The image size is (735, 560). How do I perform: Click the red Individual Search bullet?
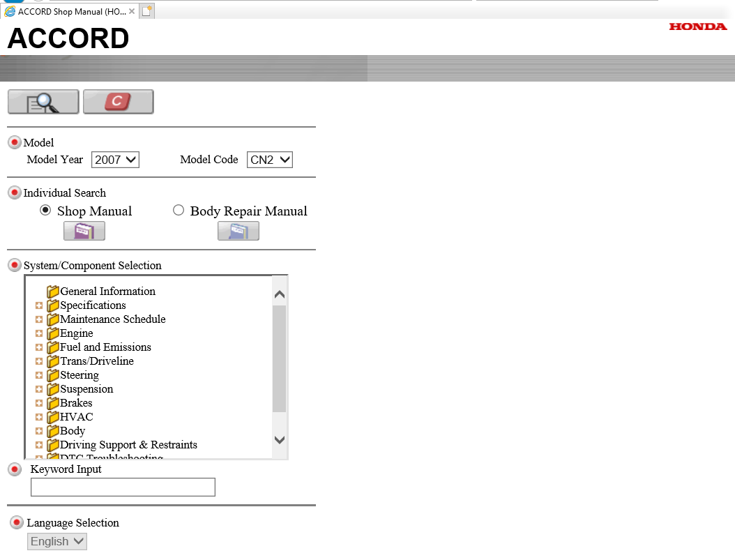tap(15, 192)
